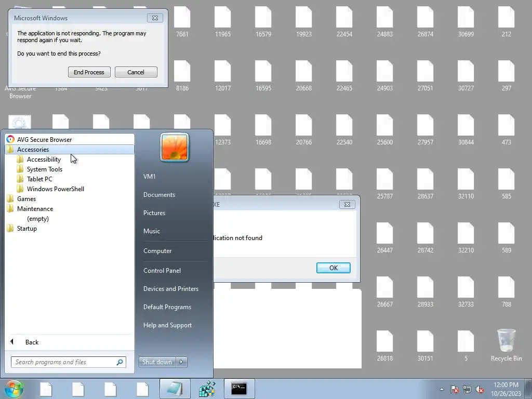Open the notepad-style taskbar icon

pyautogui.click(x=175, y=389)
